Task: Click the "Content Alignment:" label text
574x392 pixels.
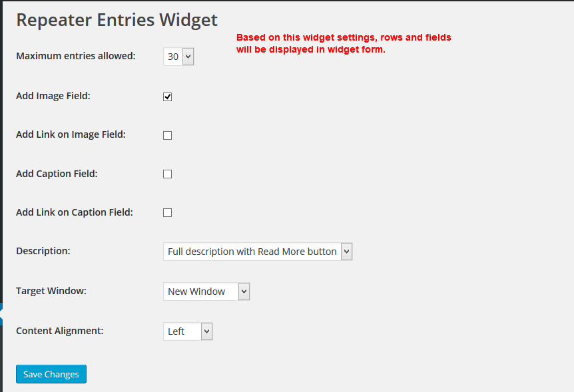Action: [60, 330]
